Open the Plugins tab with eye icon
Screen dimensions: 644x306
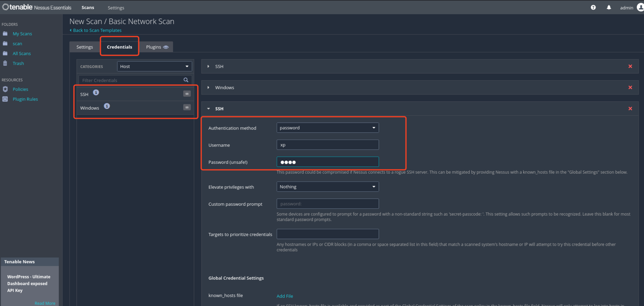pyautogui.click(x=157, y=47)
